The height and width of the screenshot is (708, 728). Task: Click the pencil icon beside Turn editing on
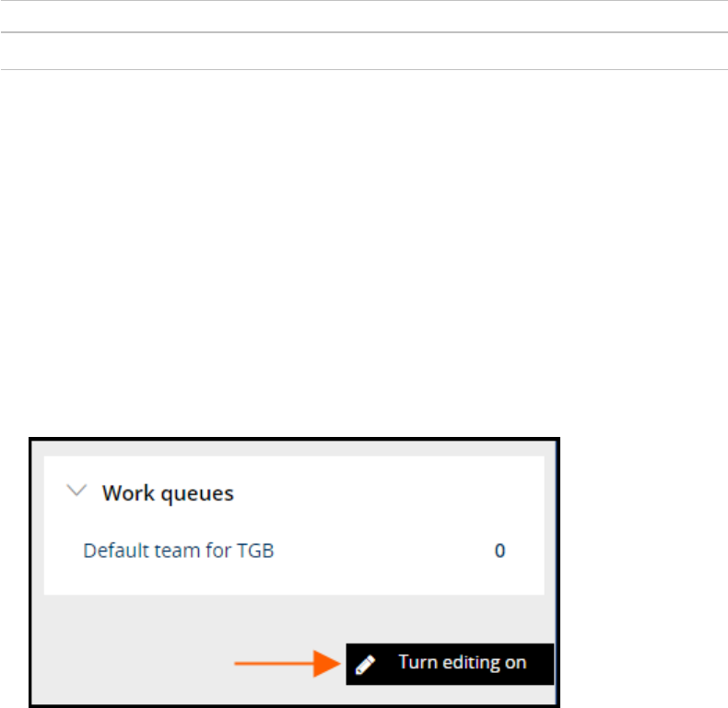point(365,665)
